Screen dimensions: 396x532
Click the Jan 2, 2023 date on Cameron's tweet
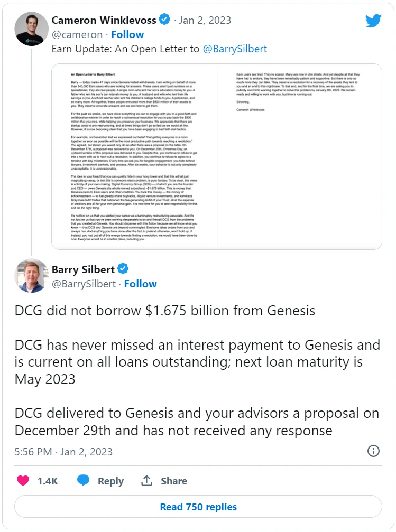[205, 20]
